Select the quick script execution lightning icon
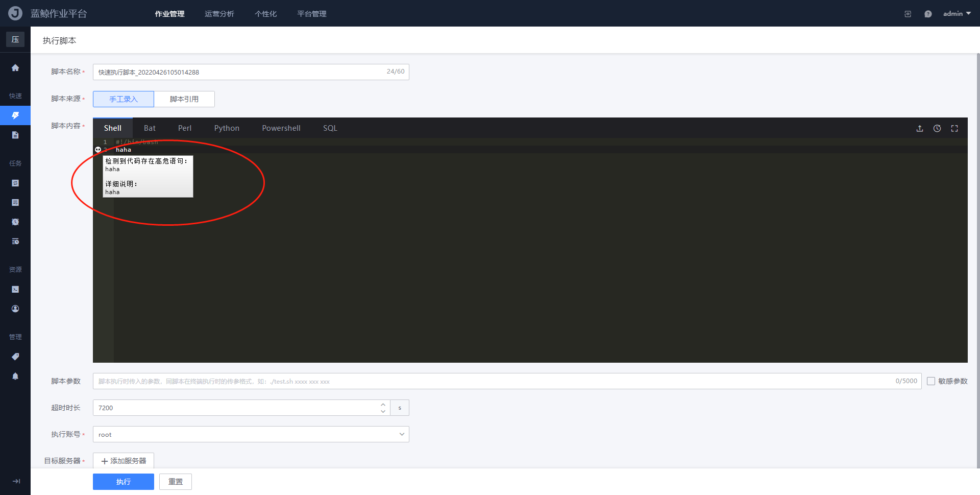This screenshot has height=495, width=980. 15,115
